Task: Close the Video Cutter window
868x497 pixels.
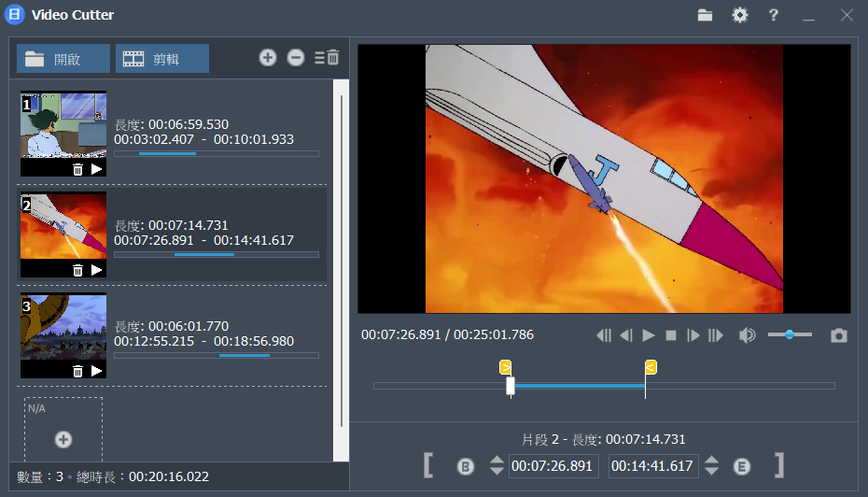Action: 847,15
